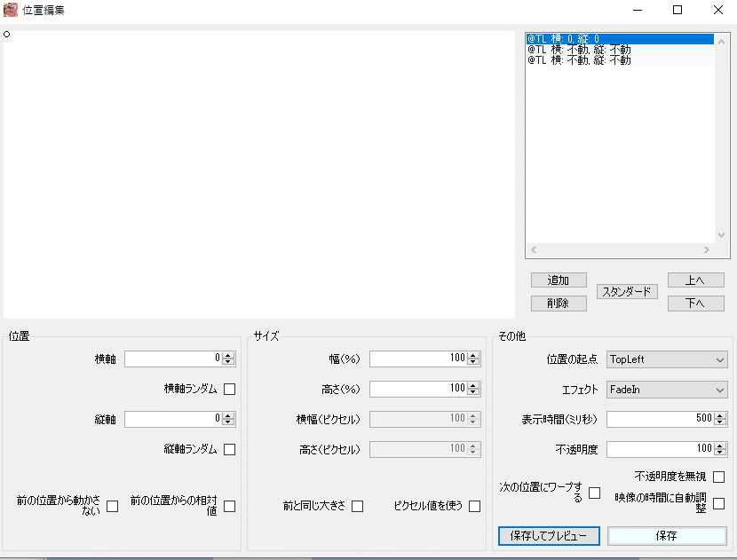Click list vertical scrollbar up arrow
Viewport: 737px width, 560px height.
click(722, 42)
